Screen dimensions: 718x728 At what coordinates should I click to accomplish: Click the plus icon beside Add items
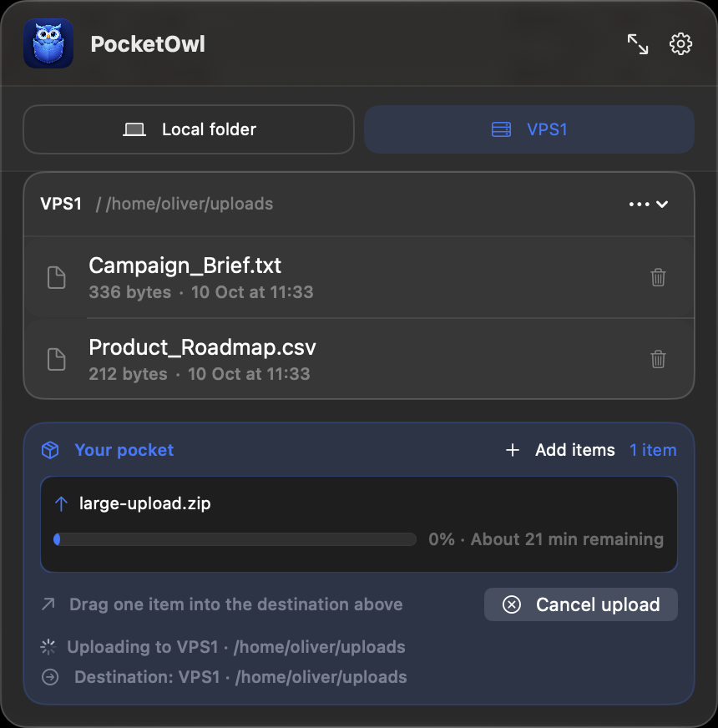513,450
